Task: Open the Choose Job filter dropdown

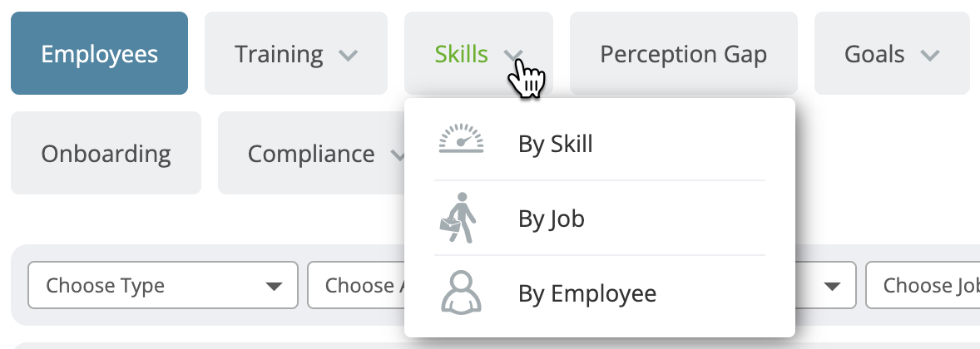Action: pyautogui.click(x=923, y=285)
